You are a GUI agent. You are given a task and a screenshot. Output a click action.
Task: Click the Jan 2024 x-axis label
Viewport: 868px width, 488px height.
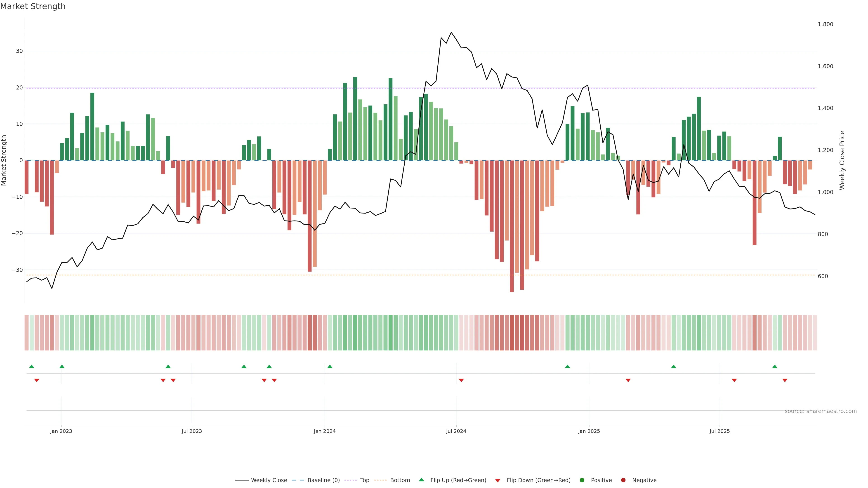(x=325, y=431)
